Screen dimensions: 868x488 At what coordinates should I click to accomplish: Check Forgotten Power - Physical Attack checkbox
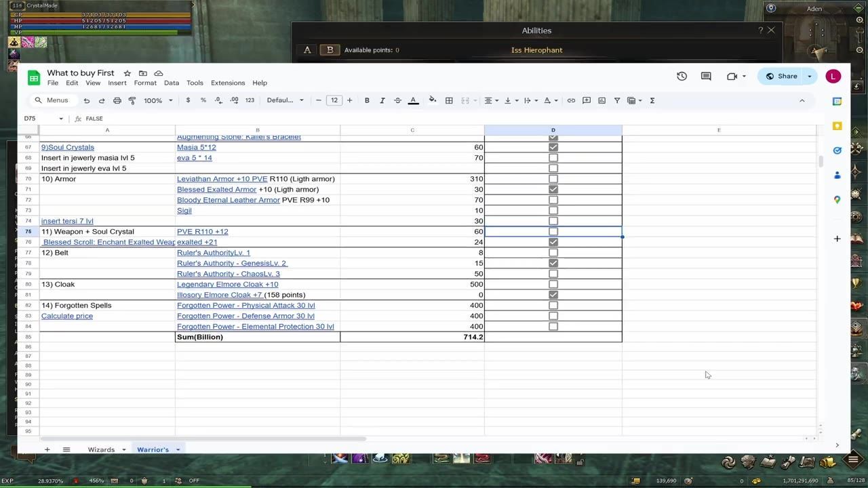553,305
